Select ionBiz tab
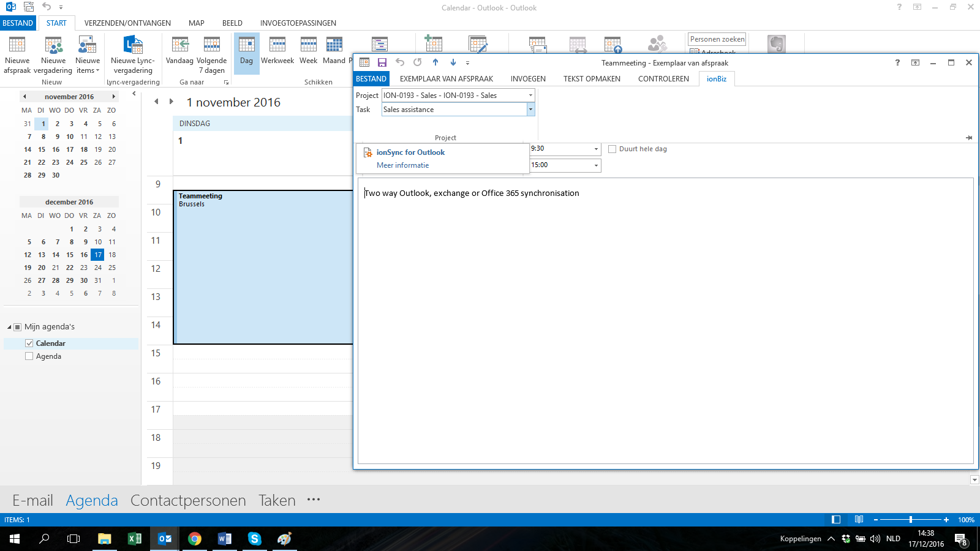 point(717,79)
